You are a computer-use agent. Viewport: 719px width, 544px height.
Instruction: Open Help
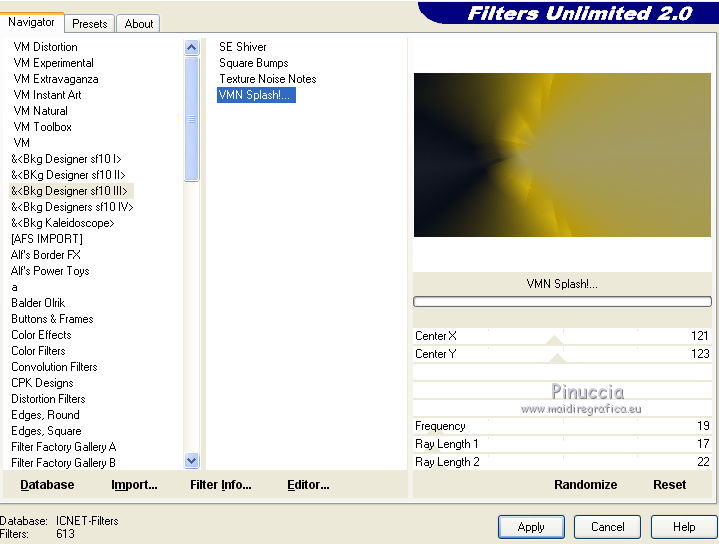[684, 527]
